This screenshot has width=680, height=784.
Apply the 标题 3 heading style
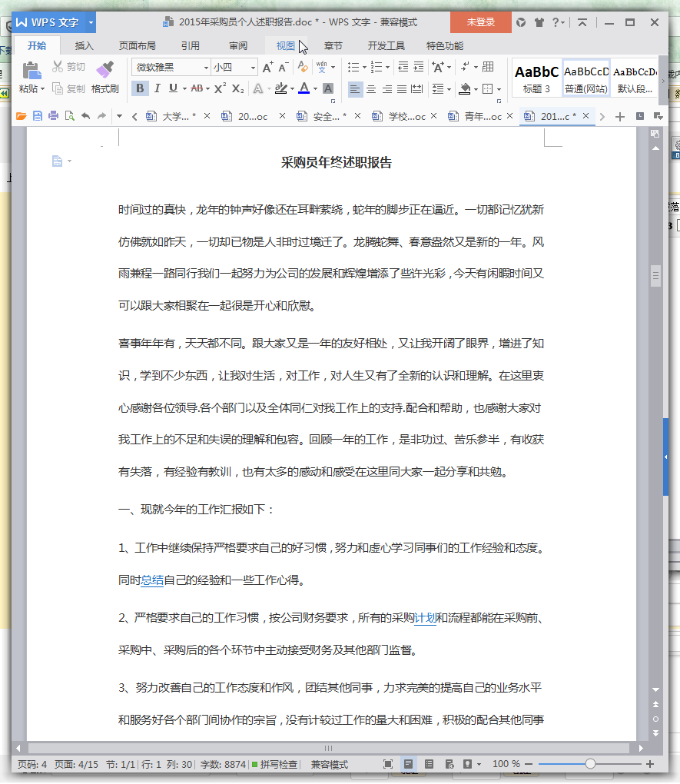click(x=536, y=78)
